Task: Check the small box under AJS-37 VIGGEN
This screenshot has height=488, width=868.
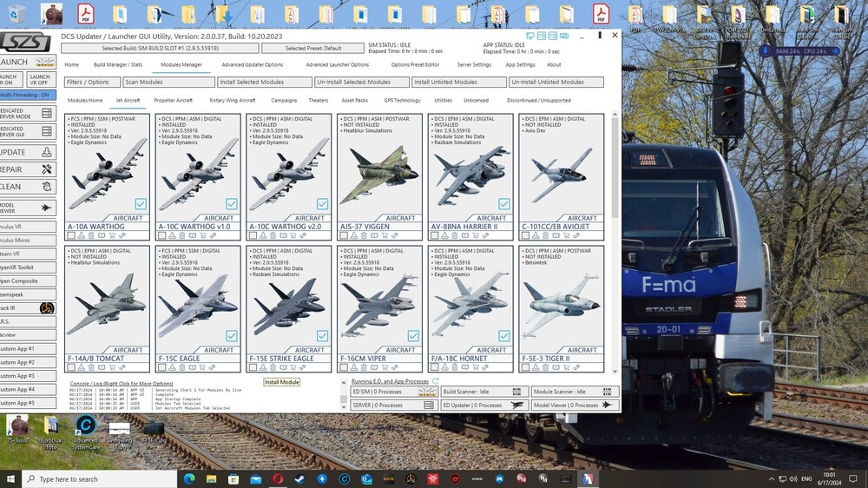Action: tap(343, 235)
